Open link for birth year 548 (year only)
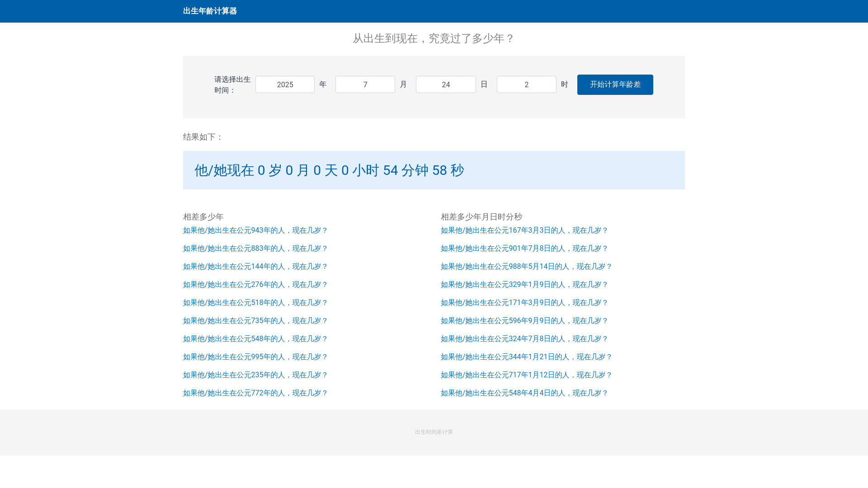The width and height of the screenshot is (868, 488). point(255,339)
